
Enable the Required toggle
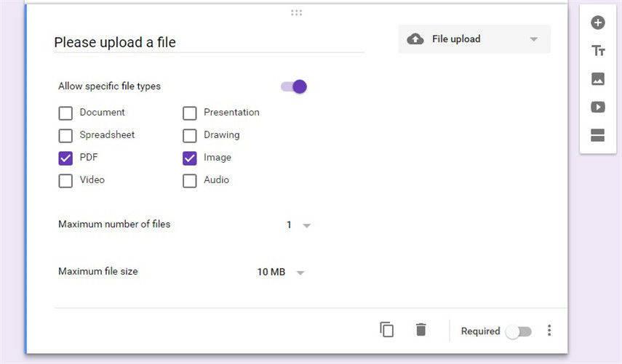(x=519, y=331)
